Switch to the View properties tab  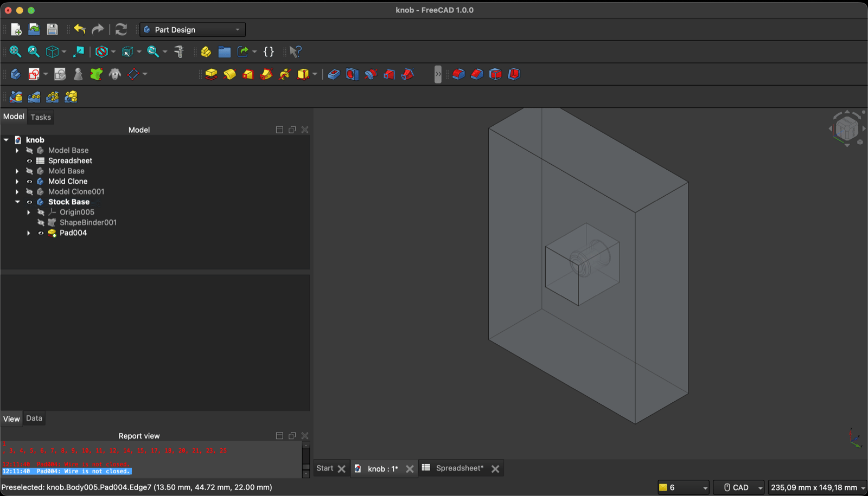coord(11,418)
